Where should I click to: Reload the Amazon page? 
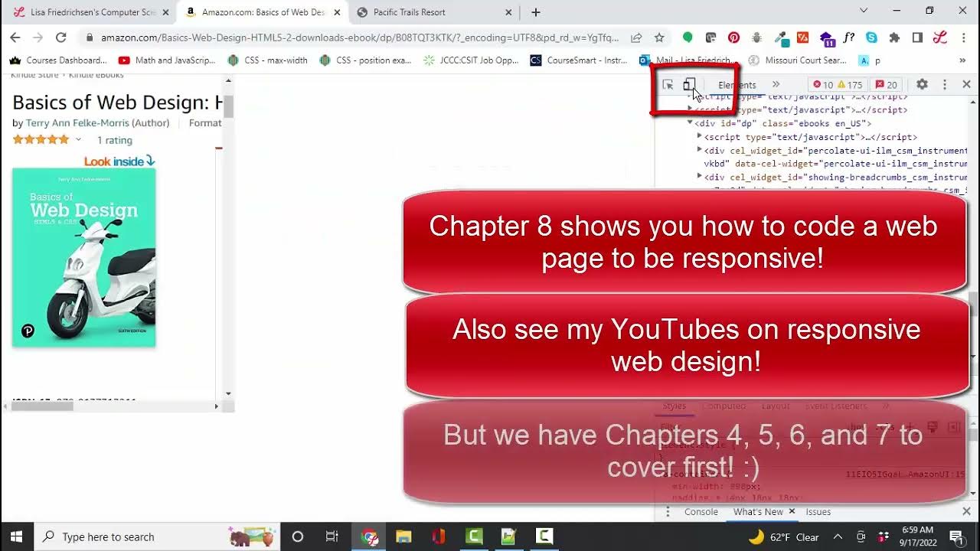point(61,37)
